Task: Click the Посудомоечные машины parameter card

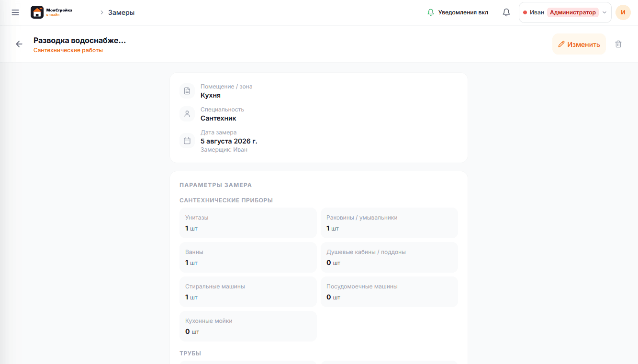Action: pyautogui.click(x=389, y=292)
